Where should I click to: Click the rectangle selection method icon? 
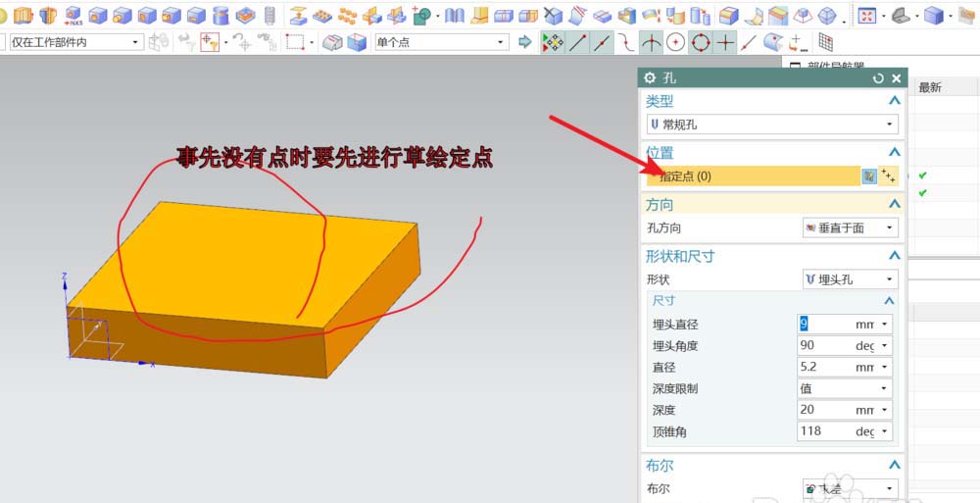coord(294,42)
